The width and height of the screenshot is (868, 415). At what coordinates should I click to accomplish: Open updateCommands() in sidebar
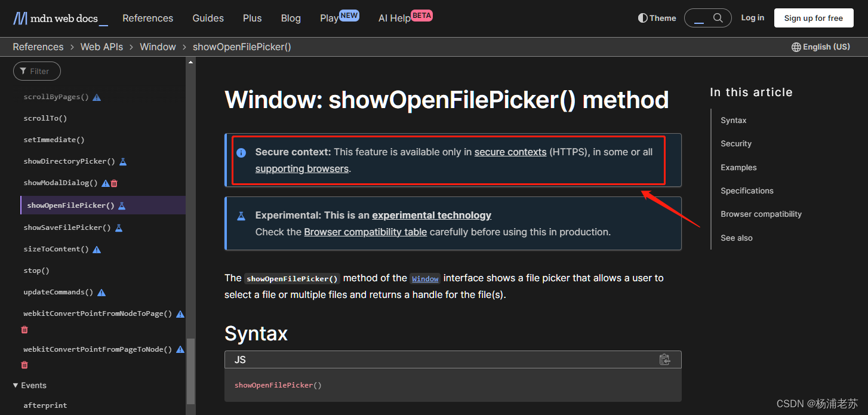coord(59,292)
